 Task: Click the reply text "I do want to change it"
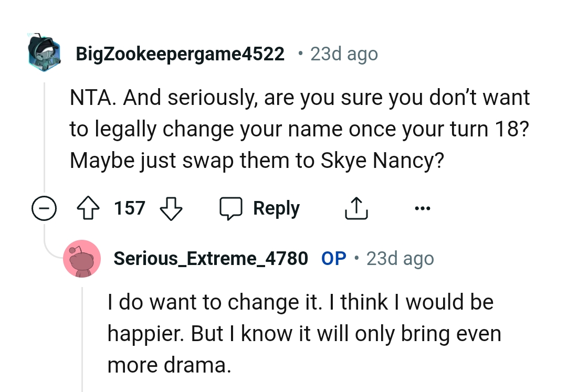point(299,303)
